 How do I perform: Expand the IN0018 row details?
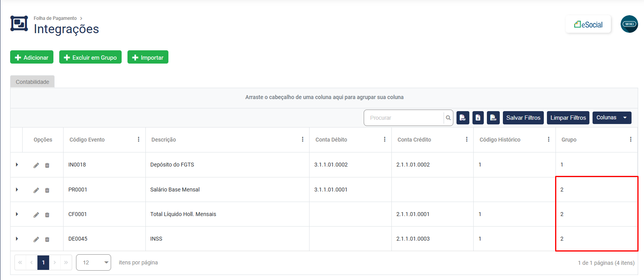click(x=17, y=165)
